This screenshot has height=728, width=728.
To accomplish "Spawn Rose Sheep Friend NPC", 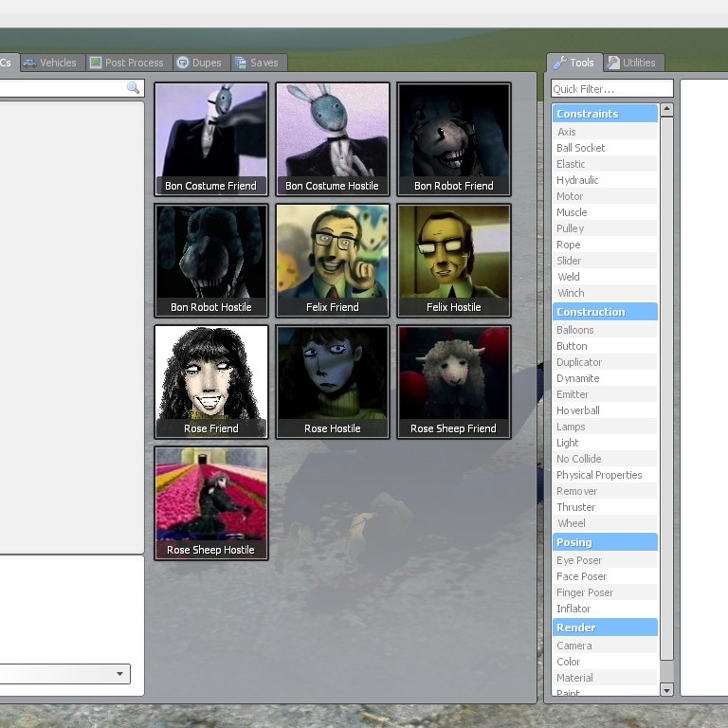I will coord(454,382).
